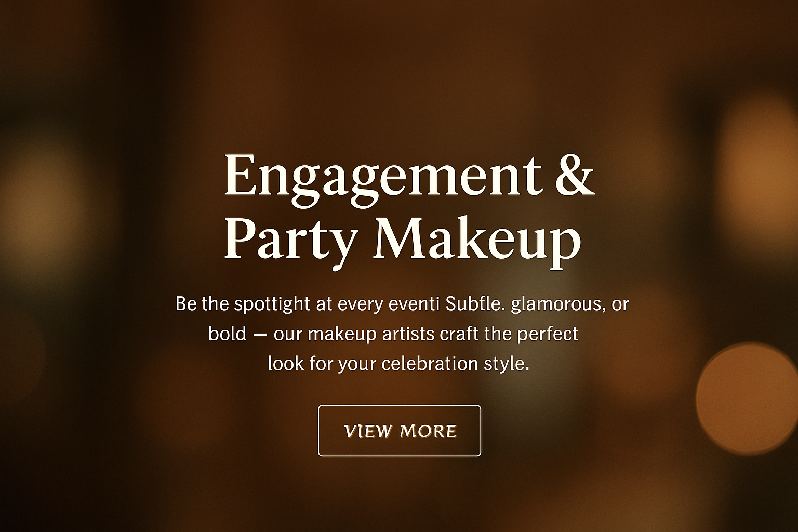Viewport: 798px width, 532px height.
Task: Click the word VIEW inside the button
Action: pos(368,431)
